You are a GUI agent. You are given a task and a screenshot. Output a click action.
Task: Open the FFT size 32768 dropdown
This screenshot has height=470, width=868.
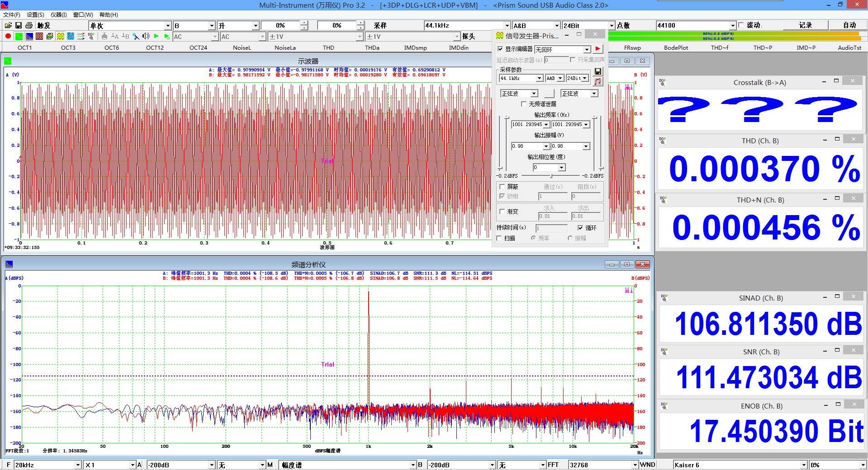635,465
